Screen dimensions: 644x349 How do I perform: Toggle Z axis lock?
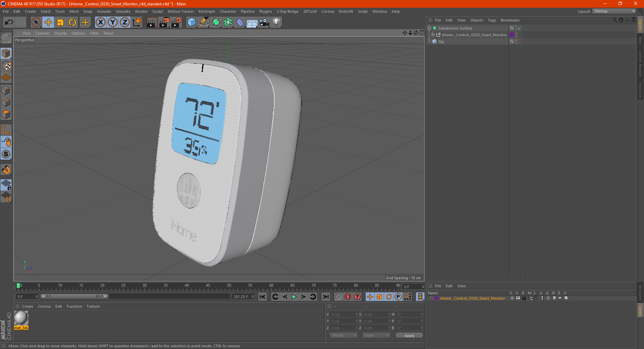(125, 22)
